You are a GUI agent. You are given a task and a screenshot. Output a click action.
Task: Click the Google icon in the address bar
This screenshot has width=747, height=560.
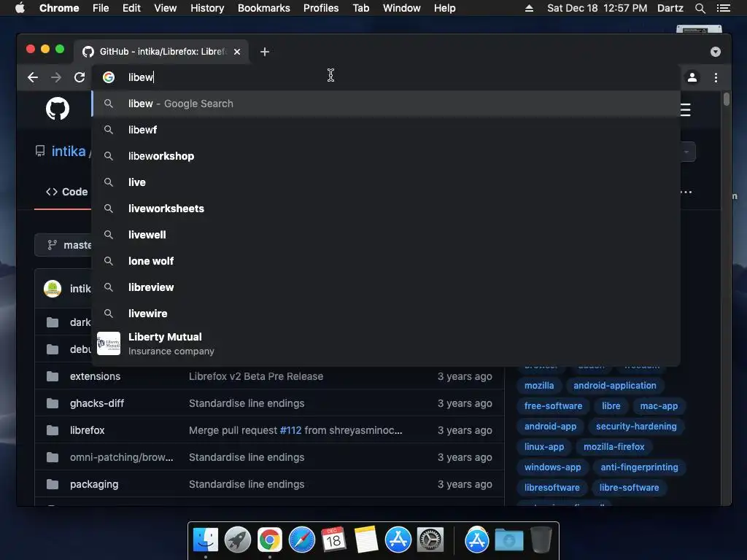click(109, 77)
